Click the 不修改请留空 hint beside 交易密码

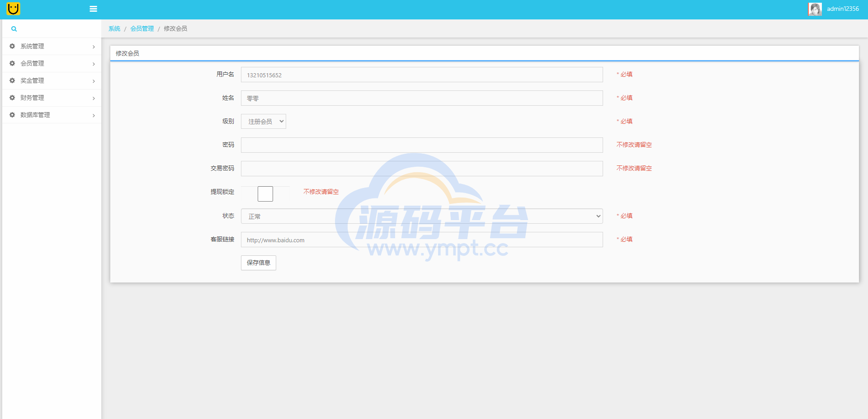pyautogui.click(x=634, y=168)
